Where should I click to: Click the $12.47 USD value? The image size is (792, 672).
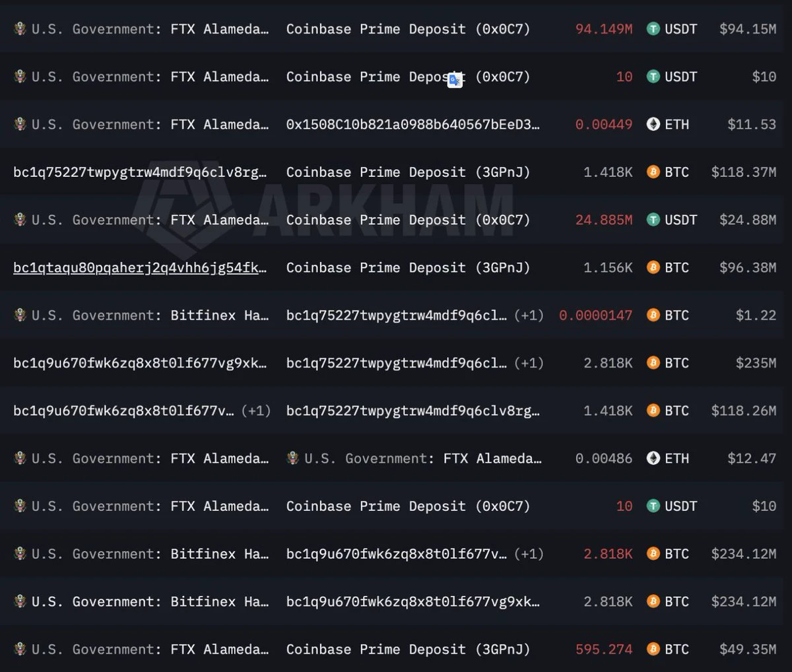pos(752,458)
